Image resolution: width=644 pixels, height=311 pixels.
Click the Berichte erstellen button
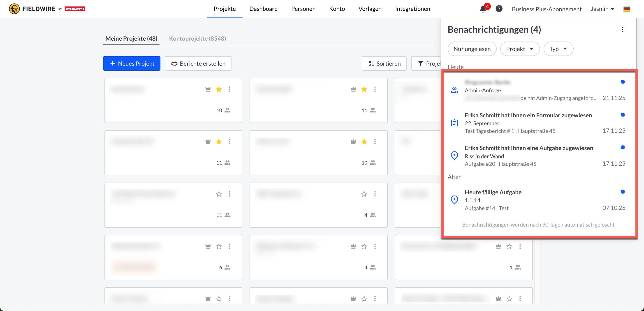(x=198, y=63)
